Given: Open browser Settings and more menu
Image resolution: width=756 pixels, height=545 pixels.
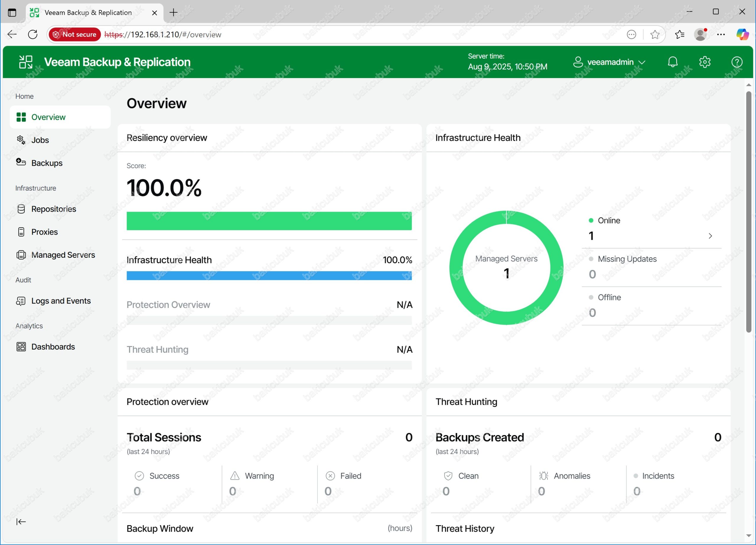Looking at the screenshot, I should click(x=721, y=34).
